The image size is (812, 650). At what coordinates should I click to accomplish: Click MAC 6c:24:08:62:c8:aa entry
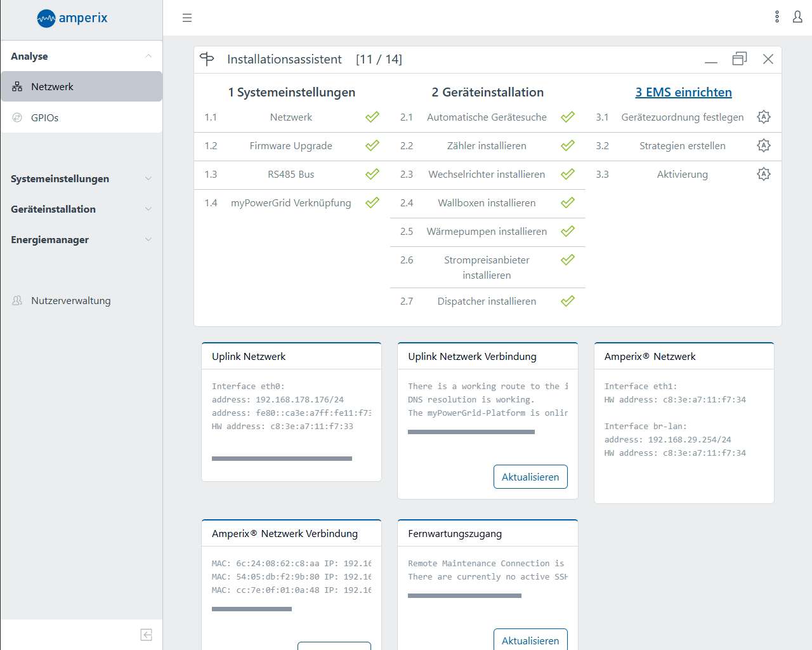pyautogui.click(x=292, y=563)
